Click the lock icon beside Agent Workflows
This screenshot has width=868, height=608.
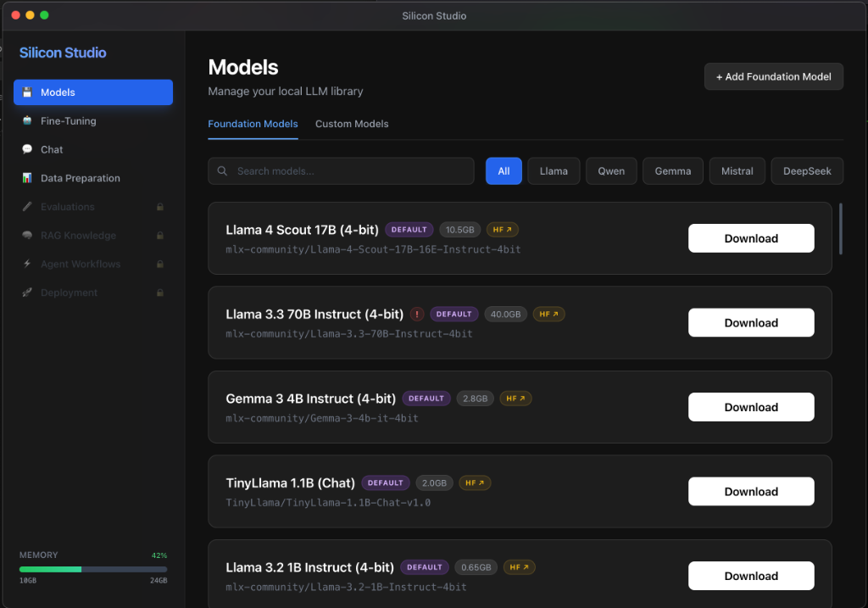point(160,264)
